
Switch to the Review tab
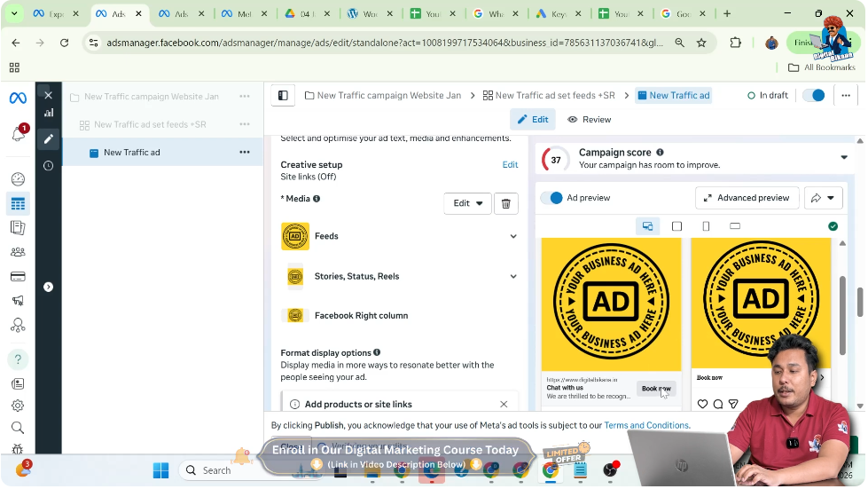pyautogui.click(x=590, y=120)
